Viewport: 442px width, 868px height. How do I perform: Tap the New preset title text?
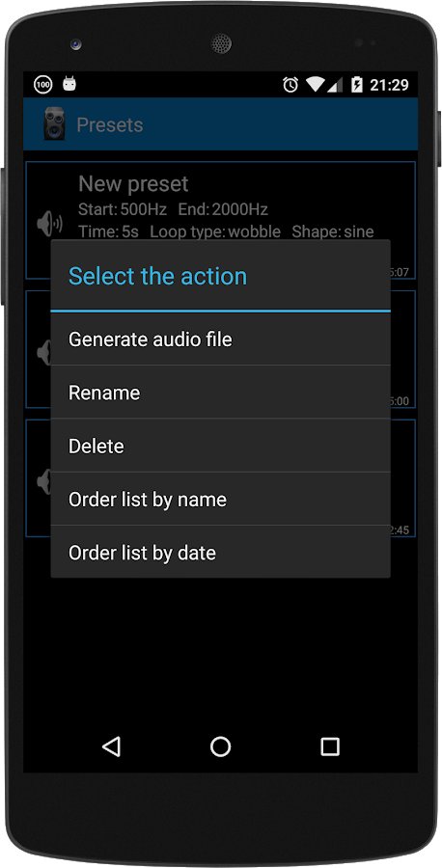tap(133, 184)
